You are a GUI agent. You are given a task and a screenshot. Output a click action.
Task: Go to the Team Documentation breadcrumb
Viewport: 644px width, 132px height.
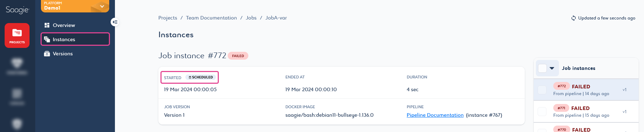pos(211,18)
